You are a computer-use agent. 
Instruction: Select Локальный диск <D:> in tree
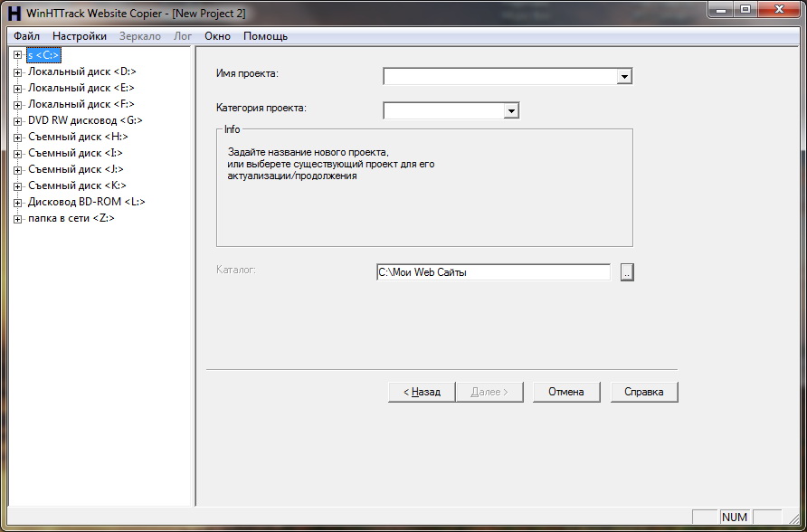point(81,71)
